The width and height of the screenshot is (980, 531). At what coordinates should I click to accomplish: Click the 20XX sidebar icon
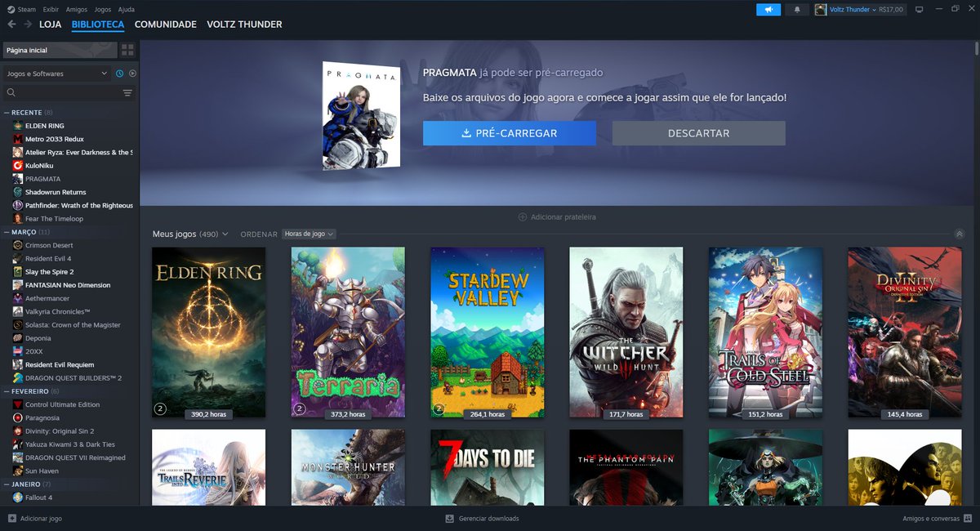click(18, 351)
